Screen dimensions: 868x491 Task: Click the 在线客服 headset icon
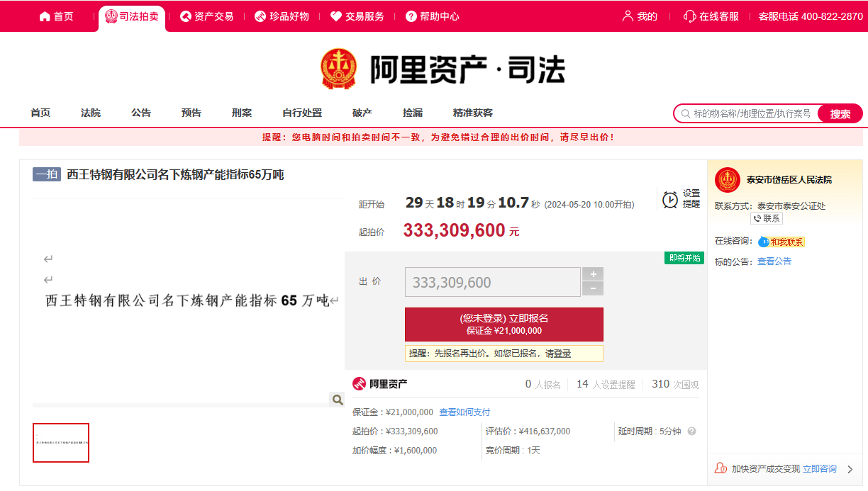point(689,16)
